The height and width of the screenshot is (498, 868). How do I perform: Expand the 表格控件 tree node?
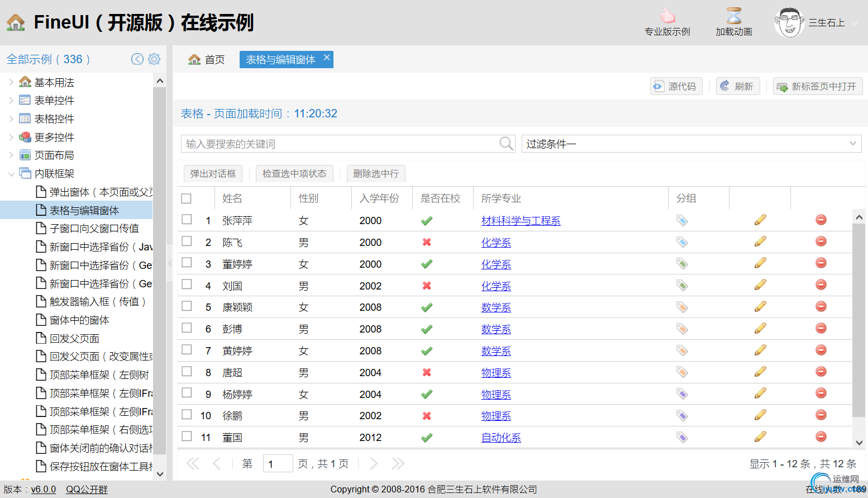(x=11, y=118)
